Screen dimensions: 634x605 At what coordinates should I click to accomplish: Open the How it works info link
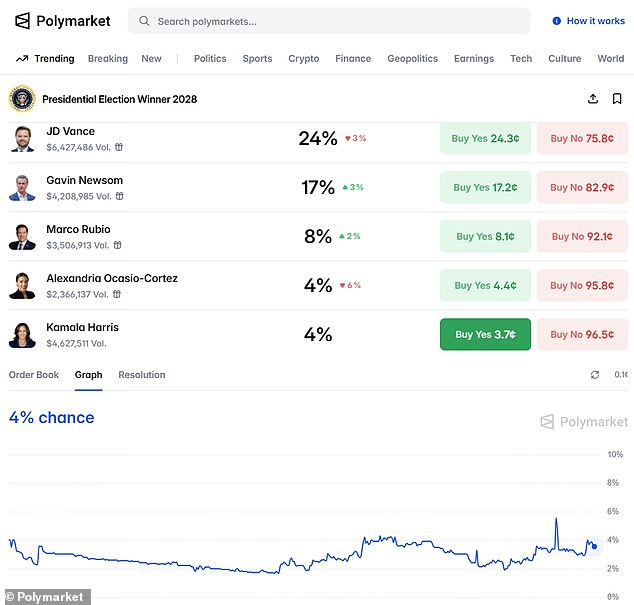pyautogui.click(x=588, y=21)
